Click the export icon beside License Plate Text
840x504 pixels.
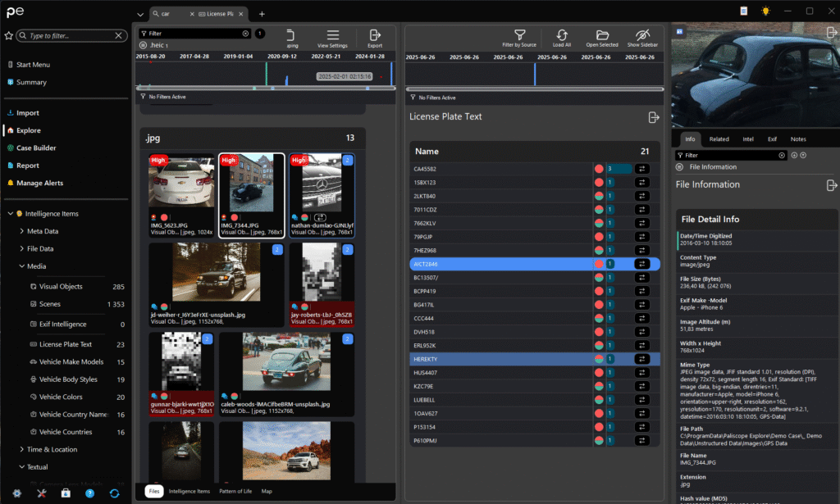tap(654, 117)
